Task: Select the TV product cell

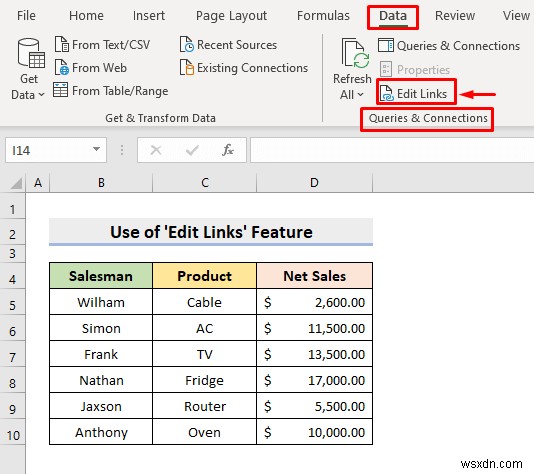Action: 205,354
